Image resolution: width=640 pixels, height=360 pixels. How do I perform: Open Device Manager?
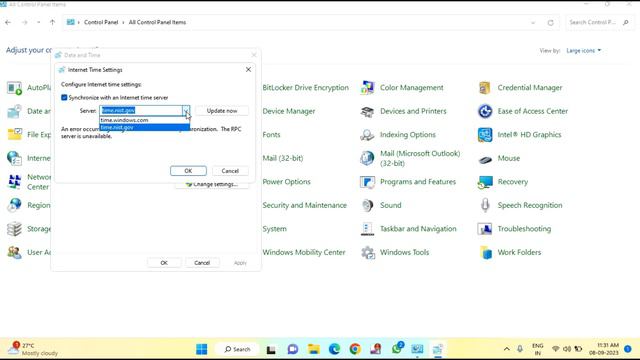tap(289, 111)
